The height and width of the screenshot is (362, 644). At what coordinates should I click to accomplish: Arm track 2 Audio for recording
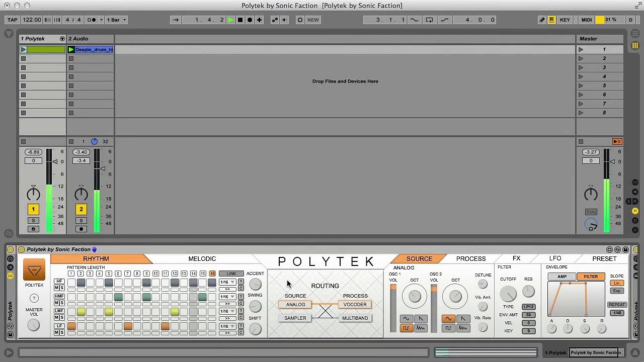81,229
